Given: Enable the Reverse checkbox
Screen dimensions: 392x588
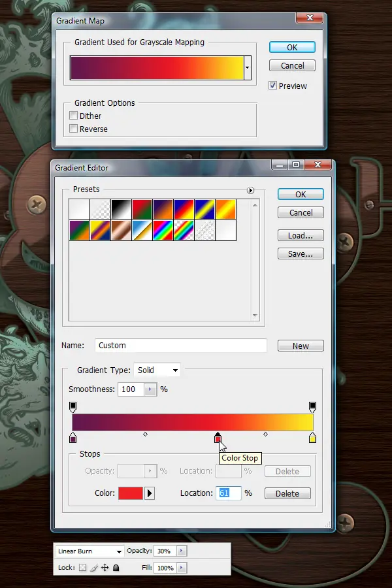Looking at the screenshot, I should coord(74,129).
